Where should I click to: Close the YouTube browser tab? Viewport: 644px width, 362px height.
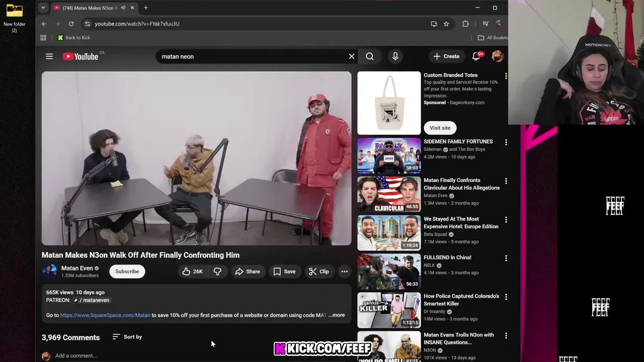point(132,8)
